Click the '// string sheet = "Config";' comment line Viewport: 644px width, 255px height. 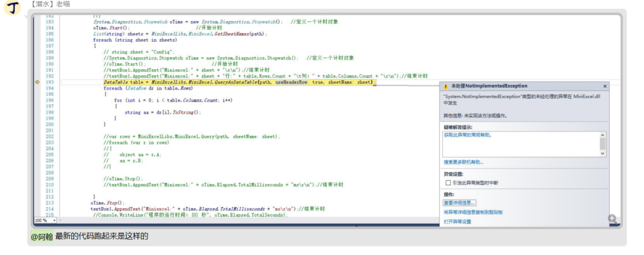pos(140,52)
